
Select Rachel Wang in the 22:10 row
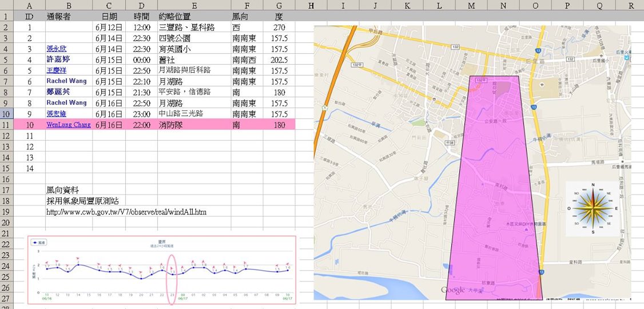click(69, 81)
